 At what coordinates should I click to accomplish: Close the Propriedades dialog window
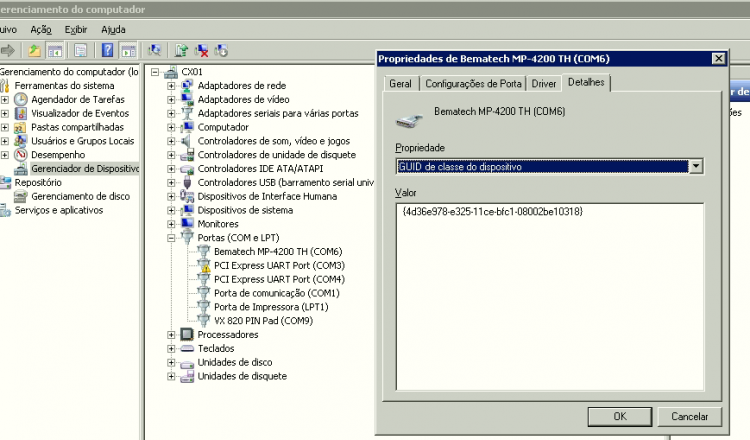[x=718, y=58]
